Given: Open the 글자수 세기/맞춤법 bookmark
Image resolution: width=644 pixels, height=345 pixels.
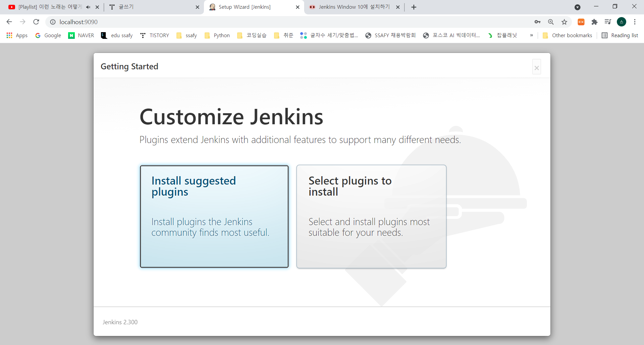Looking at the screenshot, I should pyautogui.click(x=329, y=35).
